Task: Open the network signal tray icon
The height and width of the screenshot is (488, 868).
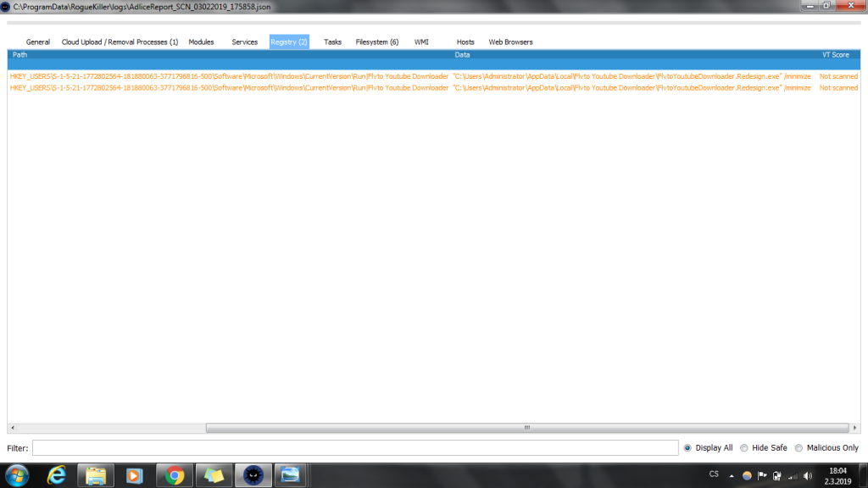Action: [793, 476]
